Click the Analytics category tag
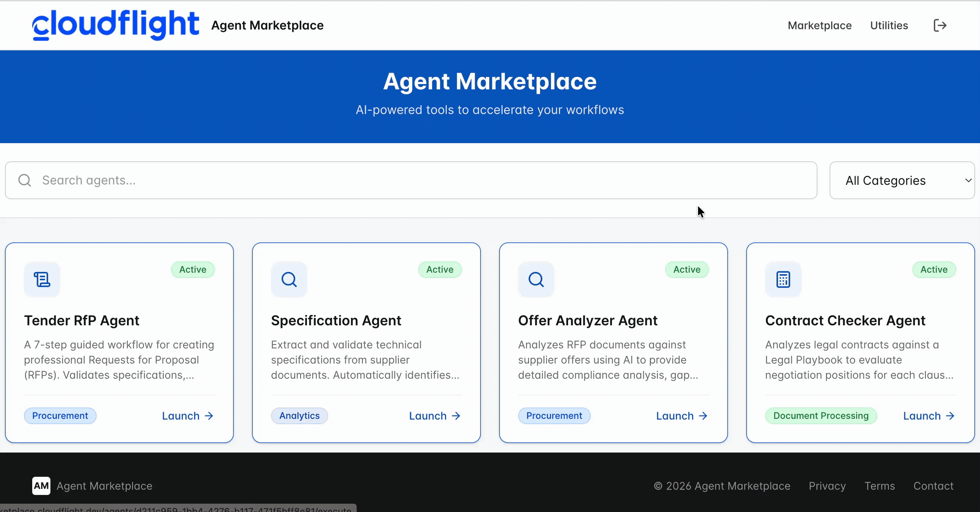 pos(299,416)
